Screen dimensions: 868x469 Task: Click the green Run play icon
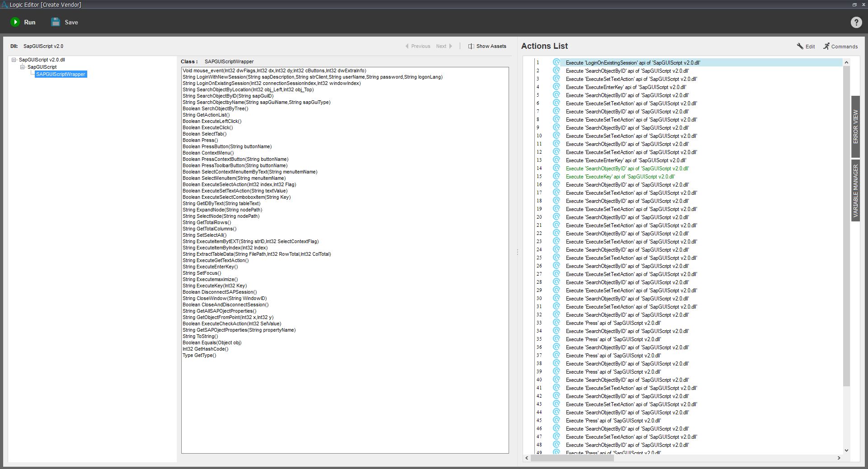coord(15,22)
